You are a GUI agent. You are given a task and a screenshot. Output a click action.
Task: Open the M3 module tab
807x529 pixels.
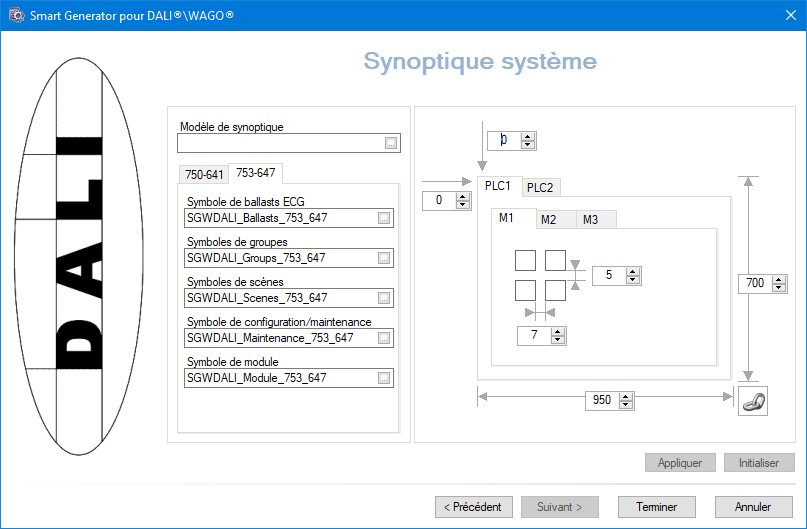(x=591, y=220)
